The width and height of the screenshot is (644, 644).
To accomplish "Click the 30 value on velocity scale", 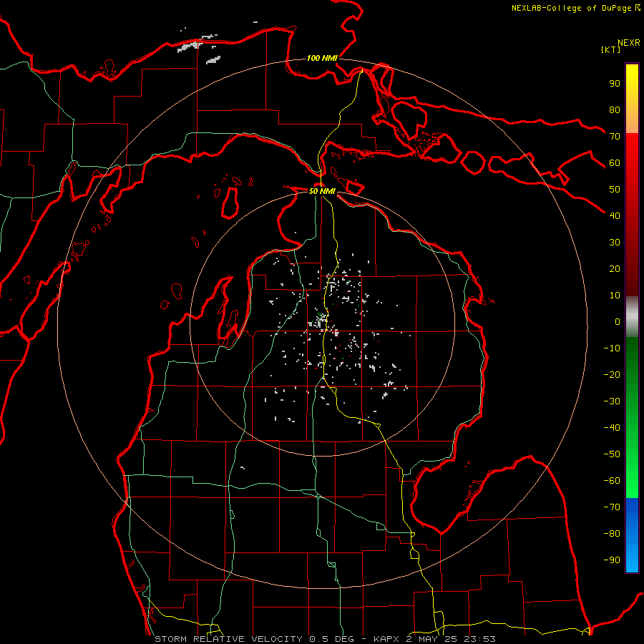I will tap(615, 243).
